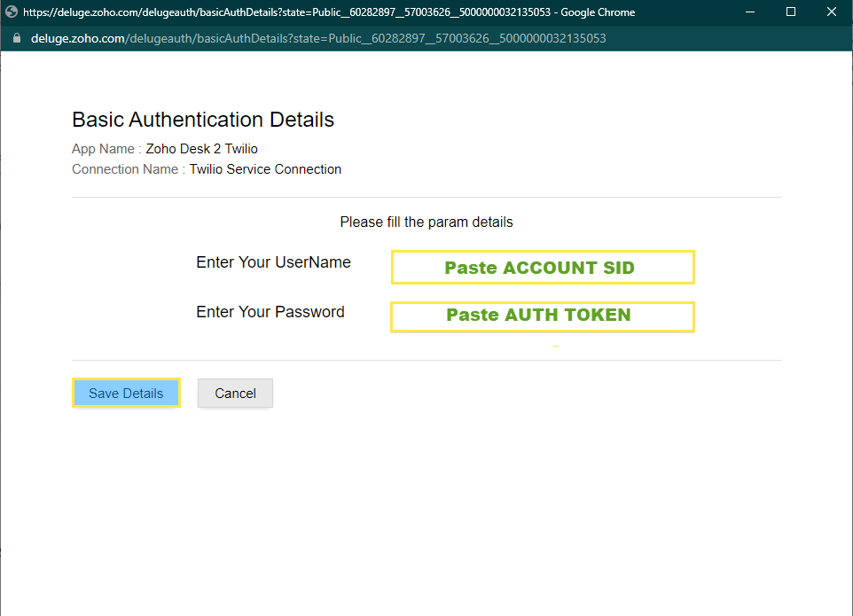Click the 'Zoho Desk 2 Twilio' app name
853x616 pixels.
[202, 149]
